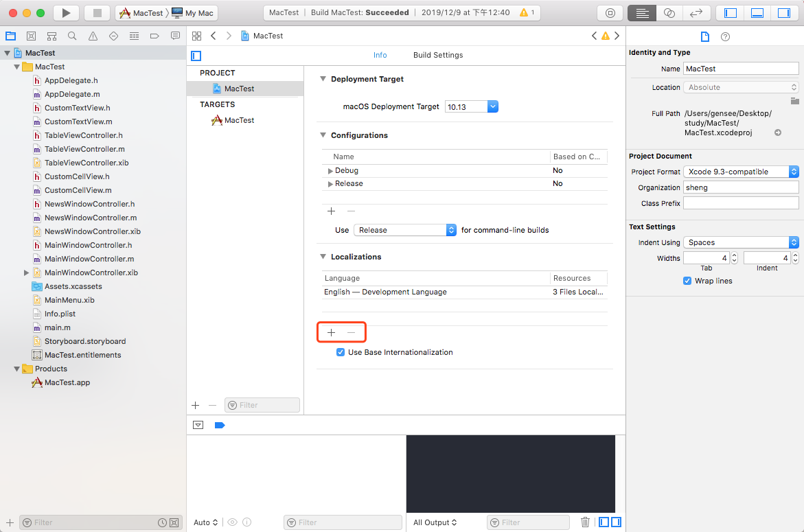Image resolution: width=804 pixels, height=532 pixels.
Task: Click the Organization text field
Action: pyautogui.click(x=741, y=187)
